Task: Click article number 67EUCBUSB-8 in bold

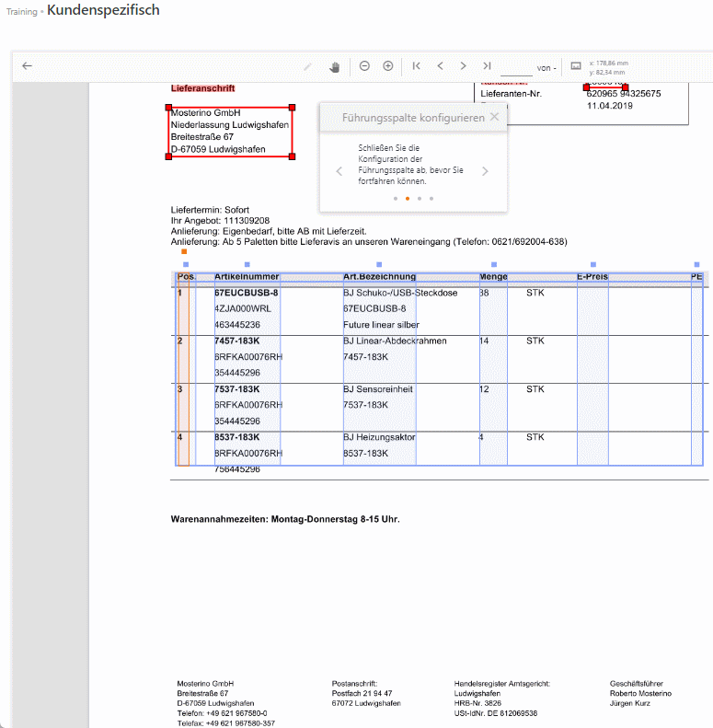Action: (247, 293)
